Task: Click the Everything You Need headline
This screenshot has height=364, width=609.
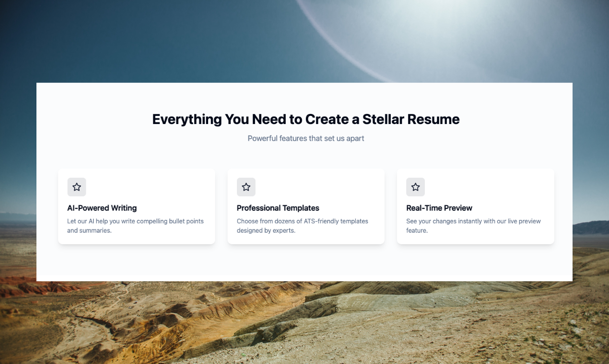Action: click(305, 119)
